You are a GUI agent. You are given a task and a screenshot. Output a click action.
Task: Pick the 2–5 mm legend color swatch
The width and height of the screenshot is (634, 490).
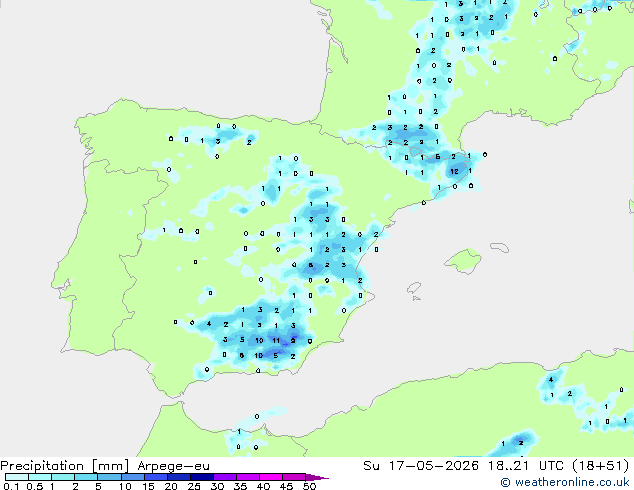86,477
